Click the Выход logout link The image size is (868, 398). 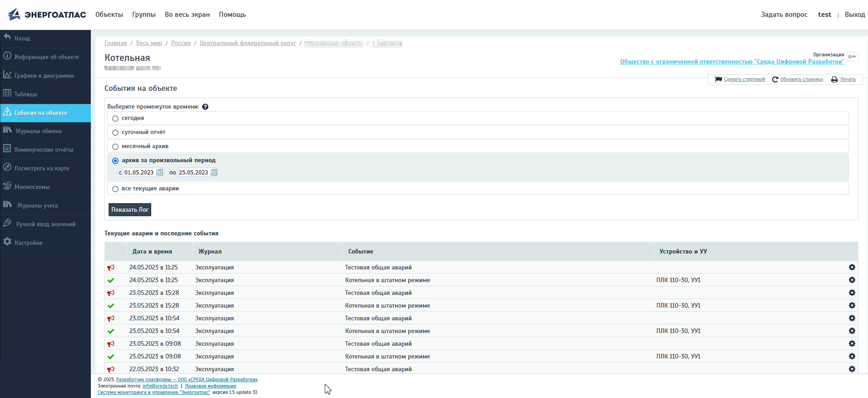854,15
